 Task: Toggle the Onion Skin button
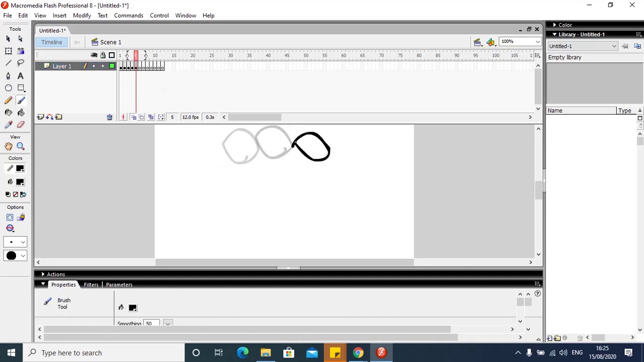coord(133,117)
